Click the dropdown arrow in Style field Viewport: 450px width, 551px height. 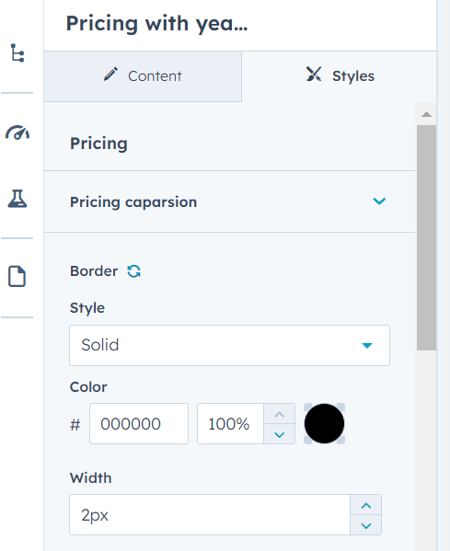(x=367, y=345)
